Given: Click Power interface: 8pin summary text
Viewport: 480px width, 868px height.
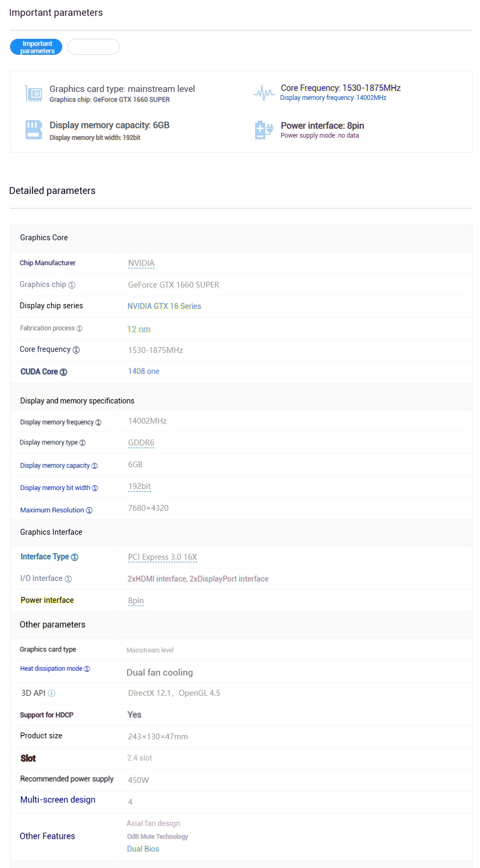Looking at the screenshot, I should [x=322, y=125].
